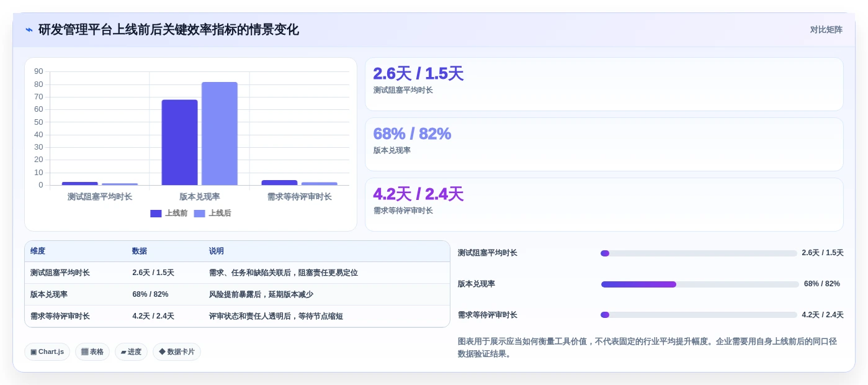Click the 上线前 legend label
Viewport: 868px width, 385px height.
(176, 214)
